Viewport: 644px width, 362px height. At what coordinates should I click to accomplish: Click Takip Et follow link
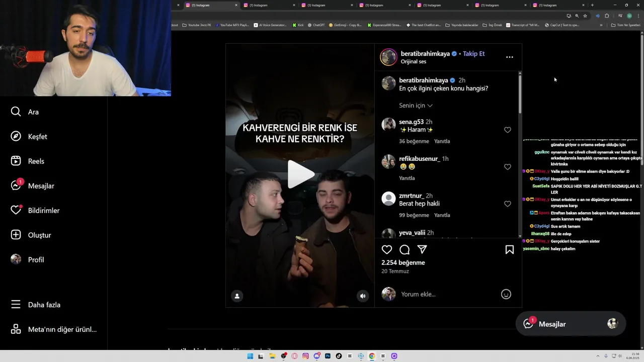click(x=474, y=54)
